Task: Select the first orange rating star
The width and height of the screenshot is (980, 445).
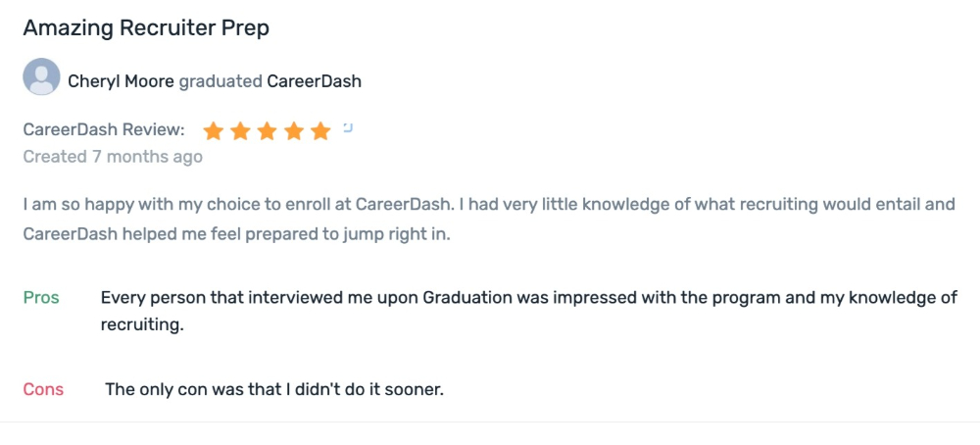Action: [213, 131]
